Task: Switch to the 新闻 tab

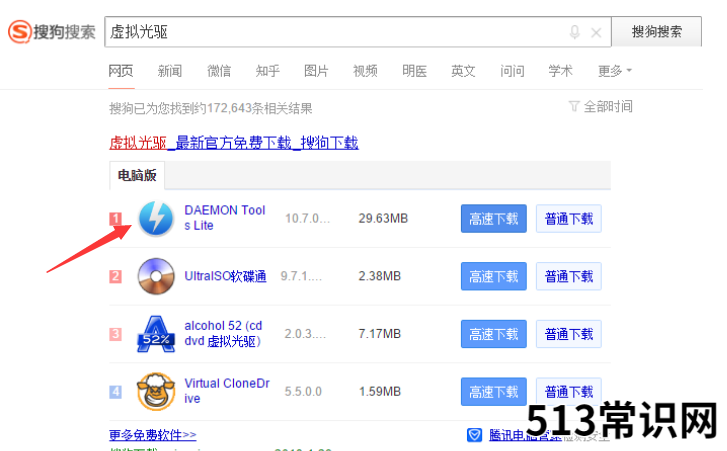Action: (170, 71)
